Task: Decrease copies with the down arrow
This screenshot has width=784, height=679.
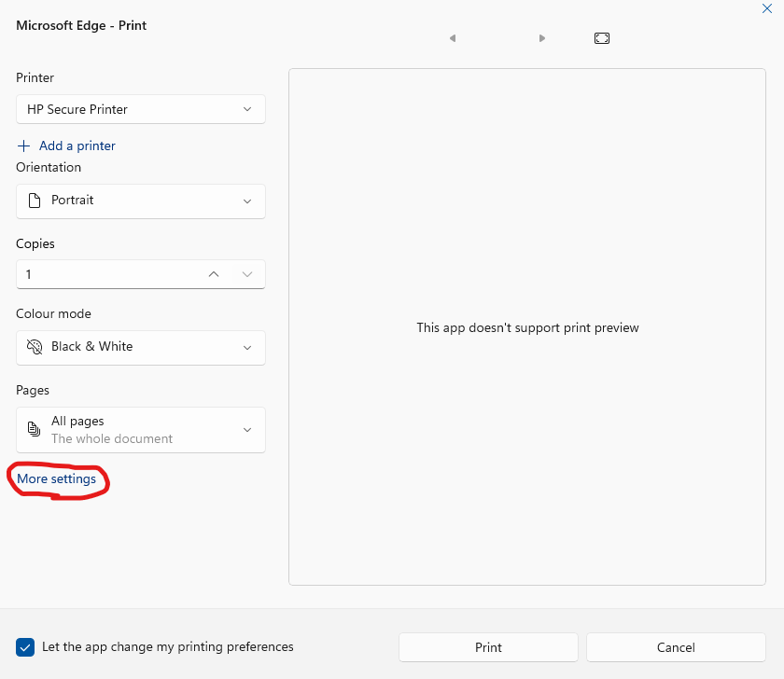Action: [247, 274]
